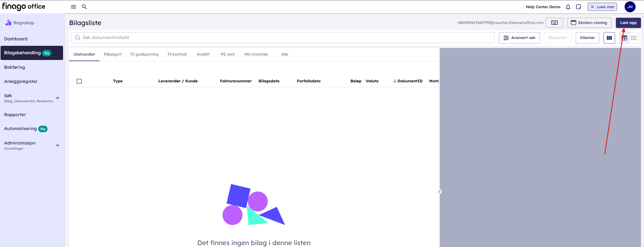Open the JM user avatar
644x247 pixels.
coord(630,7)
